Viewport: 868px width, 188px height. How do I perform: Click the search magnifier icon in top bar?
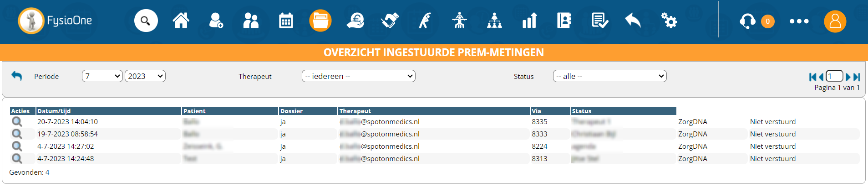pos(146,21)
